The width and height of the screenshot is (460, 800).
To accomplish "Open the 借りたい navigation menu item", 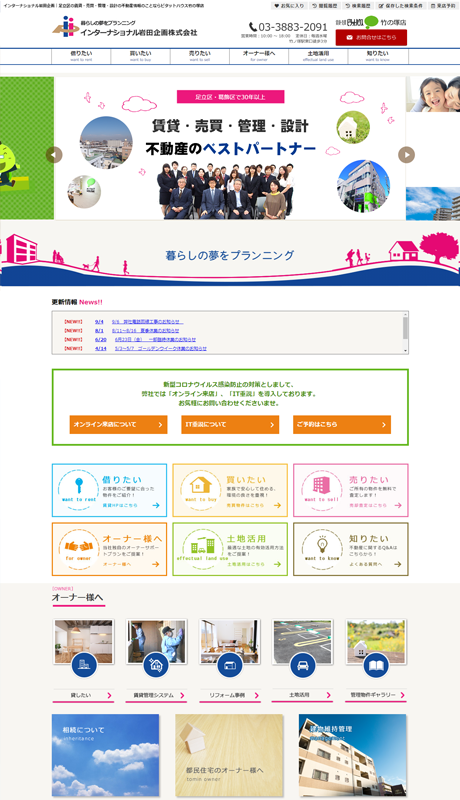I will click(81, 56).
